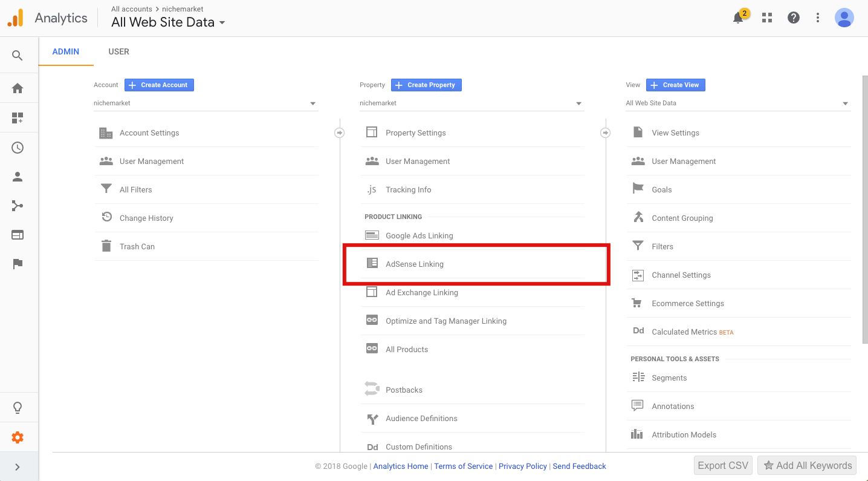Click the Add All Keywords button
The image size is (868, 481).
(x=807, y=465)
